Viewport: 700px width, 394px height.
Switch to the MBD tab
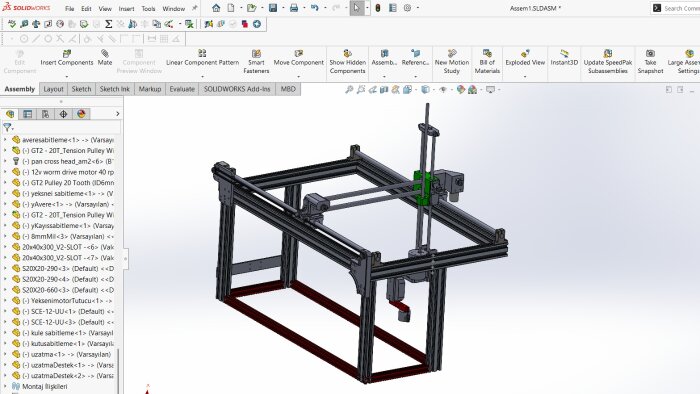point(288,89)
